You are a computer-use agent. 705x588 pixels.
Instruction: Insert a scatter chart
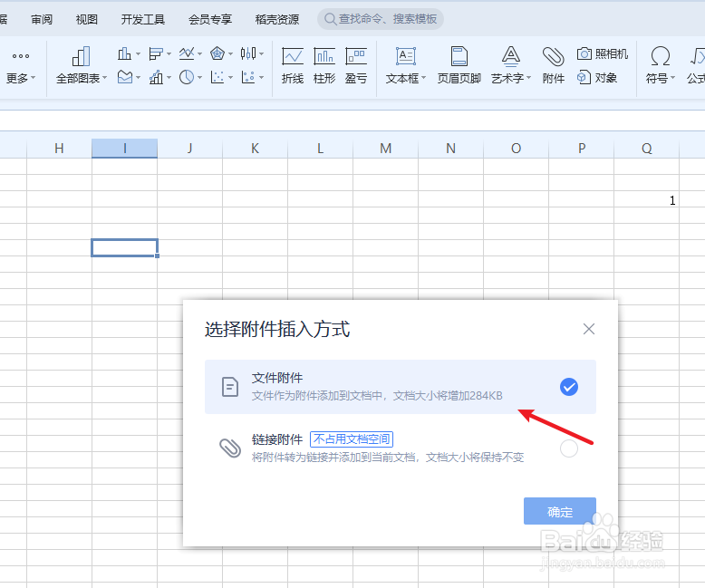pyautogui.click(x=217, y=77)
